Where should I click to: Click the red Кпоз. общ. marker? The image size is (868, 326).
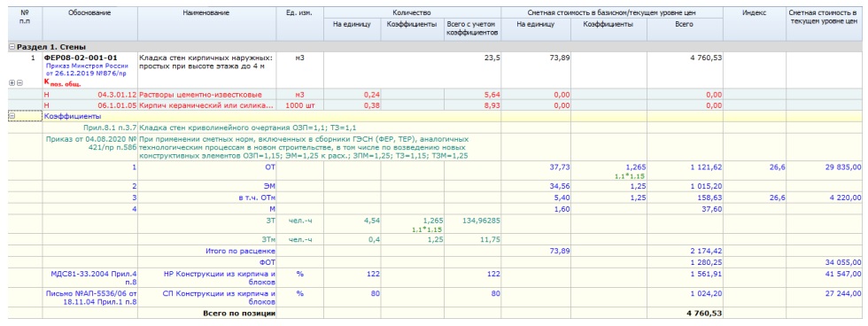[63, 83]
